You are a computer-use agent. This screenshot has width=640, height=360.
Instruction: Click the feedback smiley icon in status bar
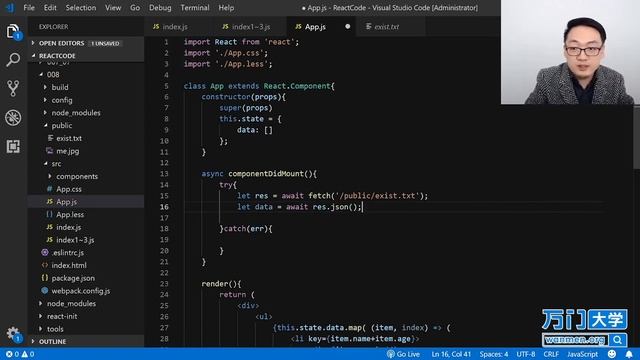click(611, 354)
